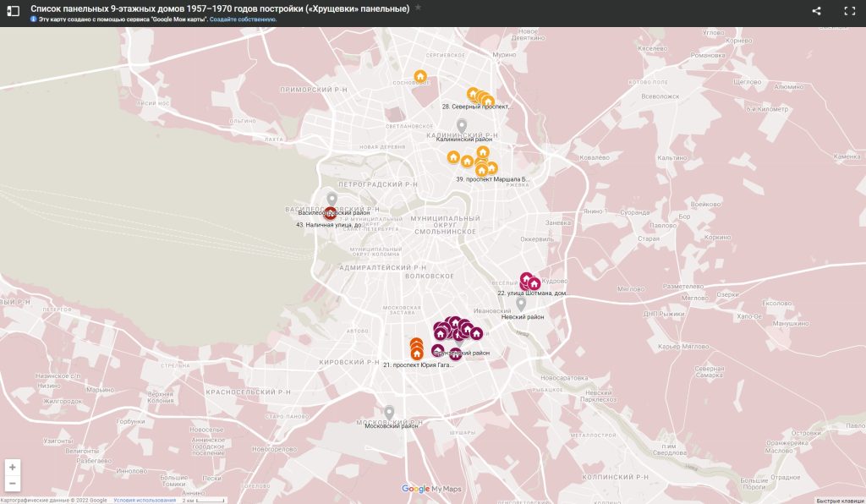Click the '39. проспект Маршала Б...' marker label

tap(493, 179)
